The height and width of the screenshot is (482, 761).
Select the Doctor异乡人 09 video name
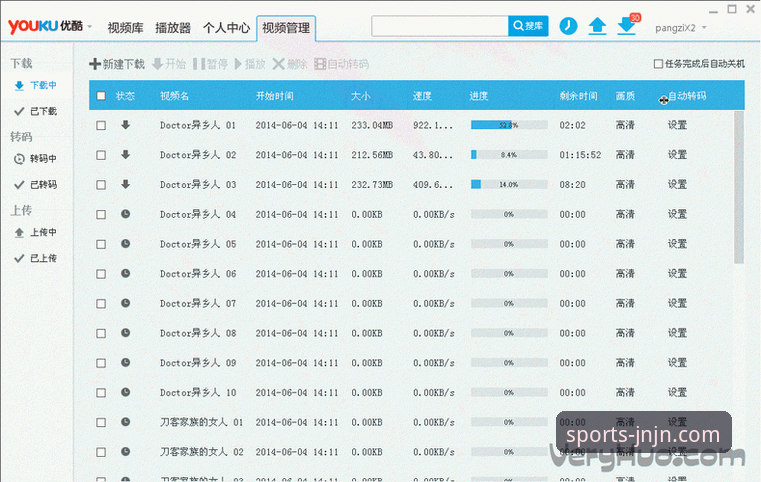198,363
